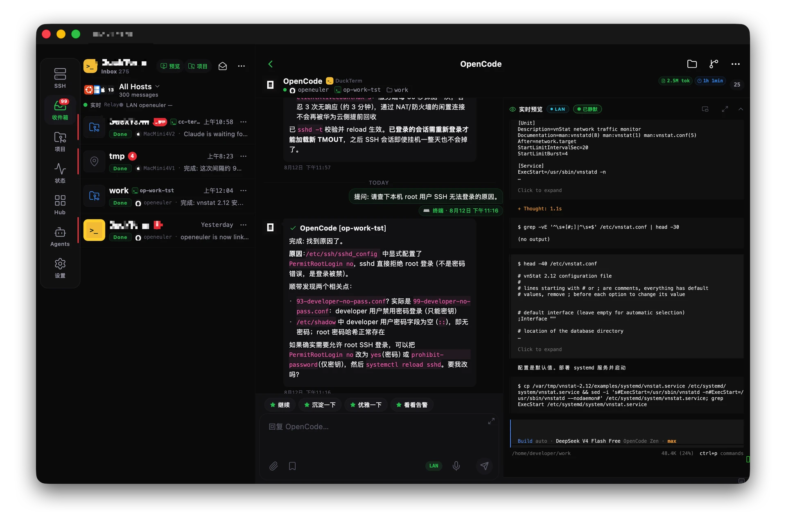Click the 25 counter badge
The image size is (786, 532).
coord(737,84)
